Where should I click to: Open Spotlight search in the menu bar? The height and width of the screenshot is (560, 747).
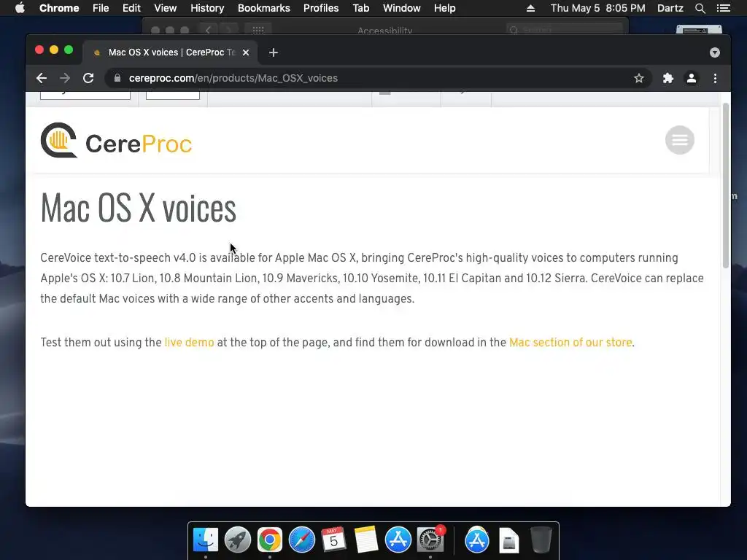click(x=700, y=8)
